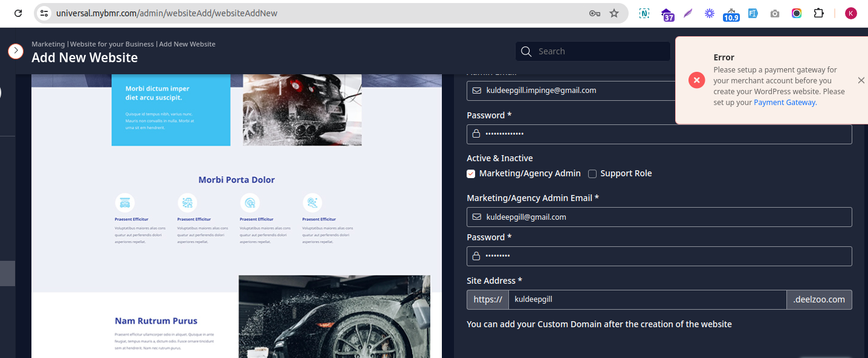
Task: Uncheck the Marketing/Agency Admin checkbox
Action: click(x=471, y=174)
